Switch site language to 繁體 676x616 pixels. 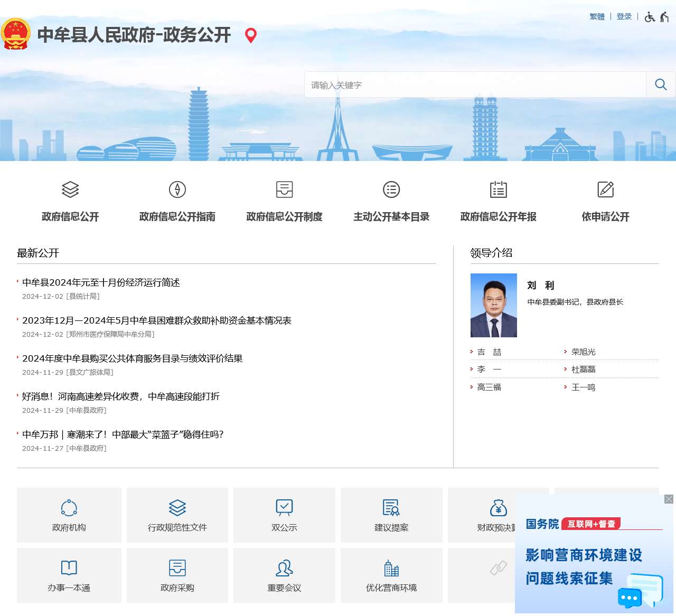click(596, 16)
